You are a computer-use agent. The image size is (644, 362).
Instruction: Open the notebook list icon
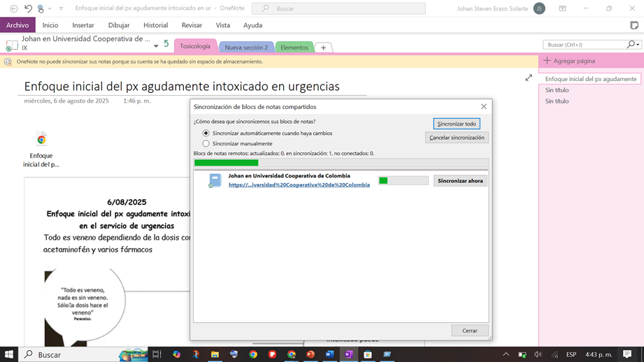(12, 45)
